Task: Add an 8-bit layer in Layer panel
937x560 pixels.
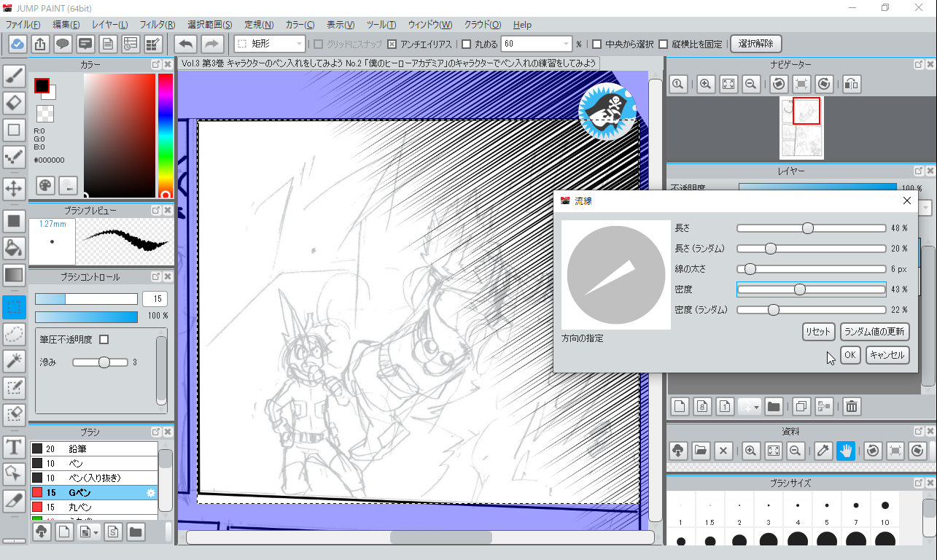Action: point(701,406)
